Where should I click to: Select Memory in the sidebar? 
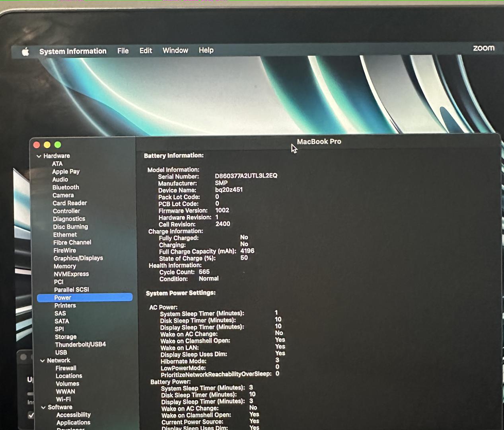click(65, 266)
